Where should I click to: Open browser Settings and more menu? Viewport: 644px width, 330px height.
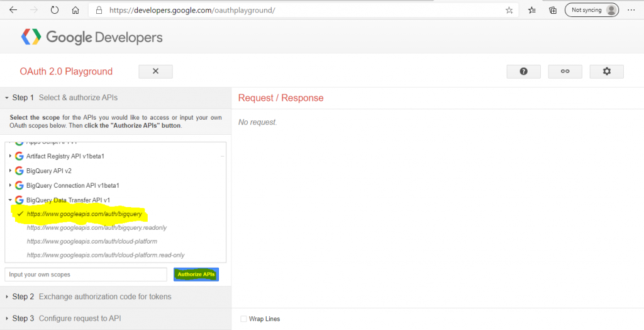[631, 10]
